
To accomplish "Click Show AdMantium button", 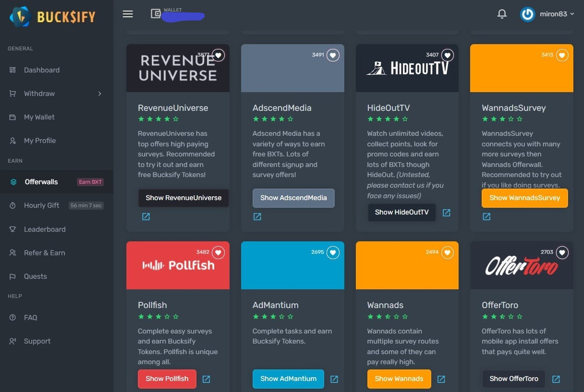I will (288, 379).
